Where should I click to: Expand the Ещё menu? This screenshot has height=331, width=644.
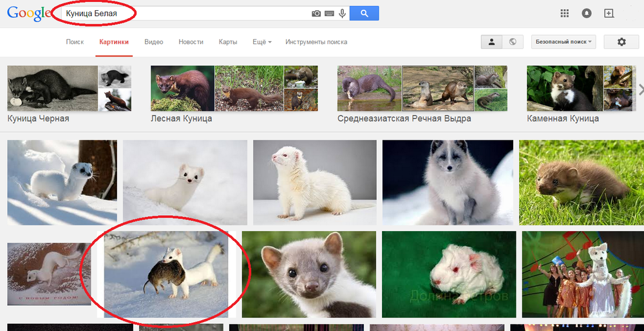point(262,42)
